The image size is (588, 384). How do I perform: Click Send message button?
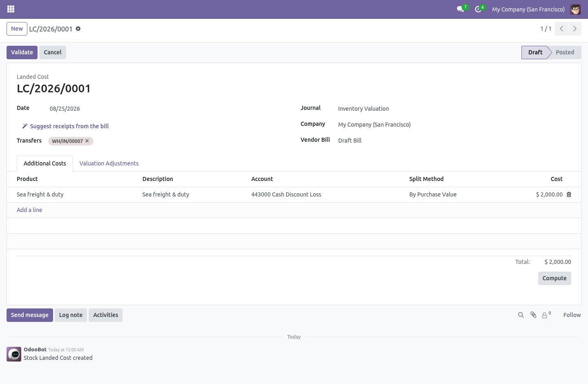point(30,315)
